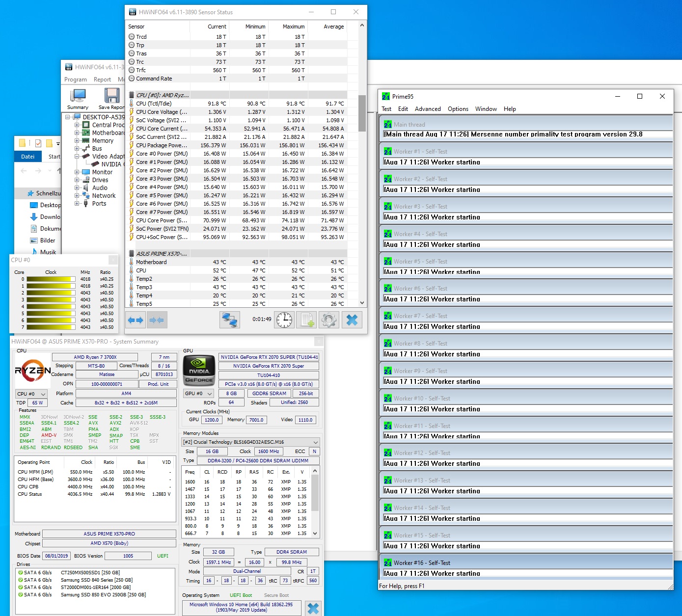Click the shrink sensor columns arrows icon
The image size is (682, 616).
(157, 320)
